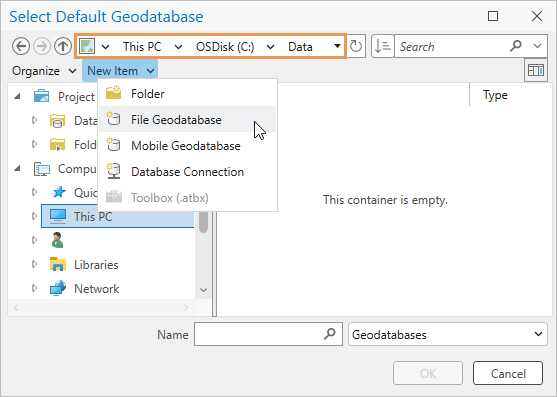Click the Computer icon in the tree

42,169
